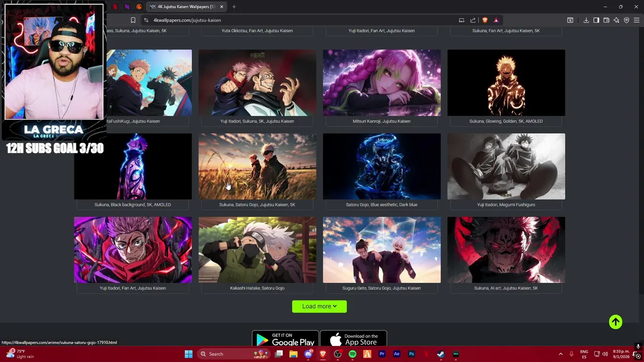Open the Mitsuri Kanroji wallpaper thumbnail

(x=381, y=82)
